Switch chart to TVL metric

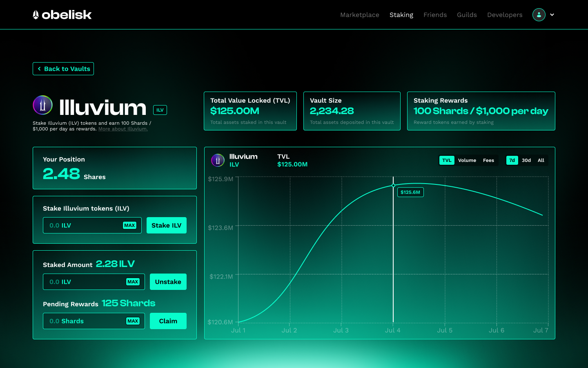(x=447, y=160)
